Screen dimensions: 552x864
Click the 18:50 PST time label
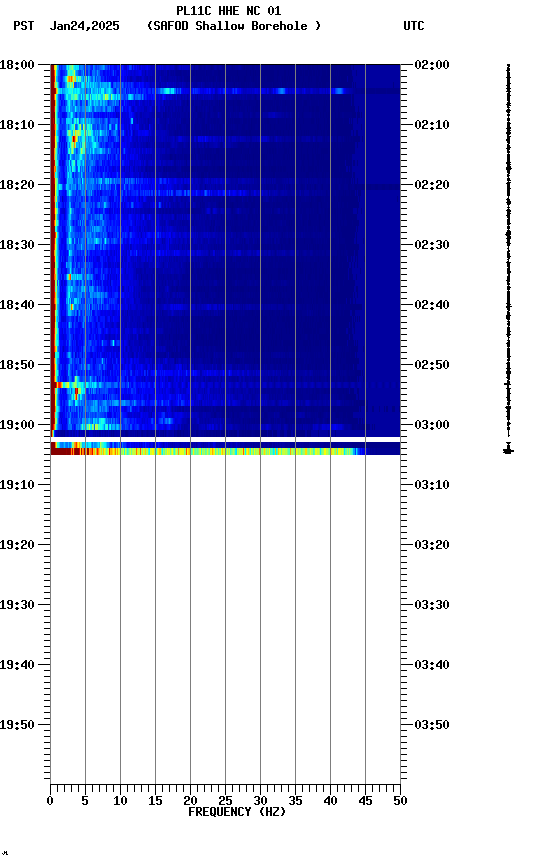point(17,365)
